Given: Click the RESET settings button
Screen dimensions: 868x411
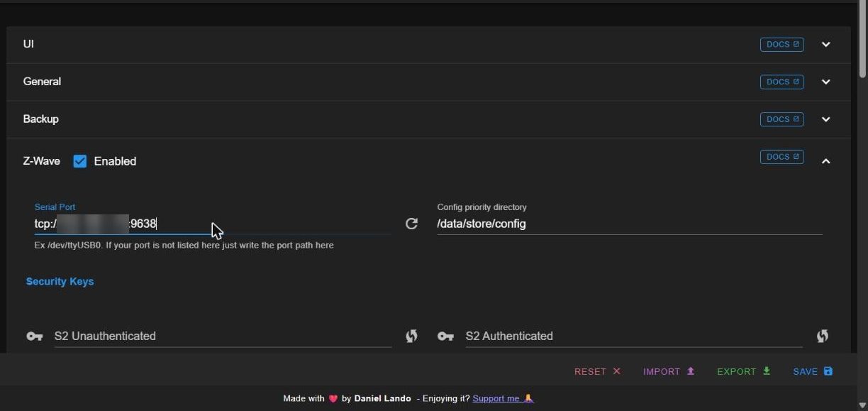Looking at the screenshot, I should coord(598,371).
